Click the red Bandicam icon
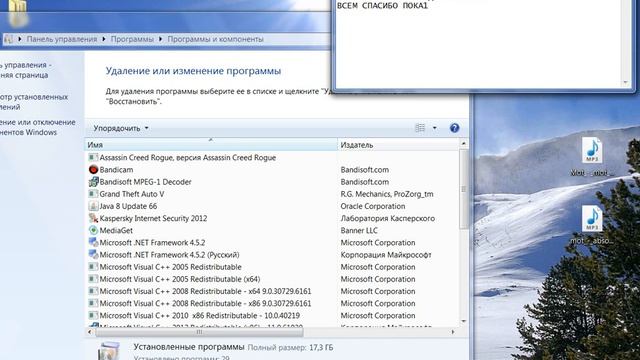 coord(93,170)
